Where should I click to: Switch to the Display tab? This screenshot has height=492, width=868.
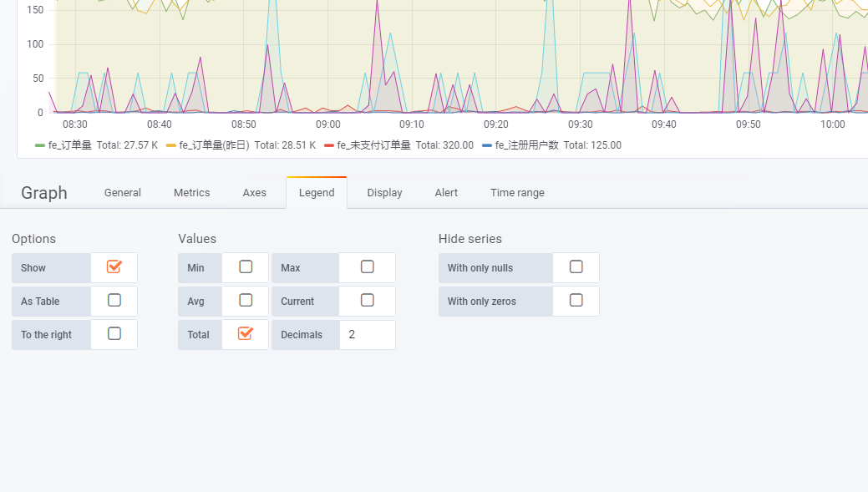tap(384, 193)
